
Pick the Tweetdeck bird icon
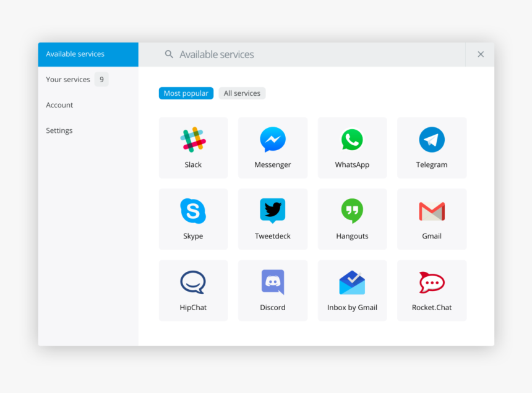(x=273, y=211)
